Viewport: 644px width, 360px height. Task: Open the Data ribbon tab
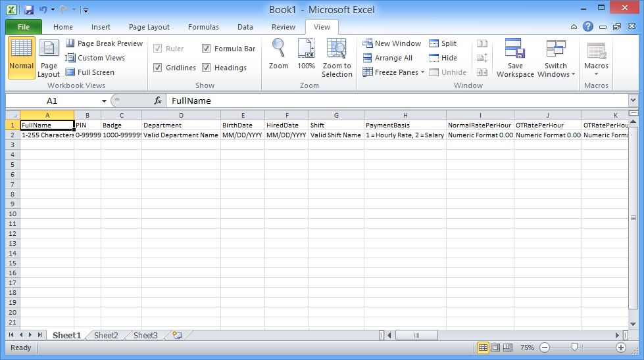click(245, 27)
